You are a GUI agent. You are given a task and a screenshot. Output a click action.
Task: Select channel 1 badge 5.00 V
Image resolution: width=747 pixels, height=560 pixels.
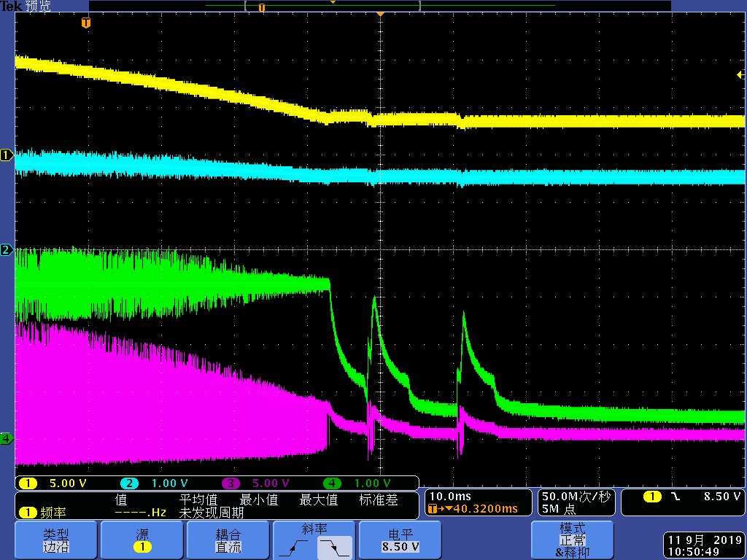click(53, 483)
